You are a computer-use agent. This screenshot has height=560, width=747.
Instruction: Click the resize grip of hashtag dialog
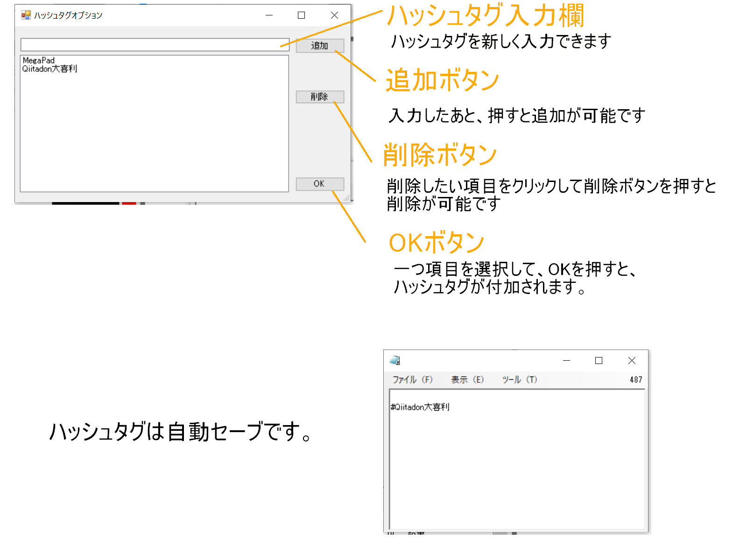[346, 198]
